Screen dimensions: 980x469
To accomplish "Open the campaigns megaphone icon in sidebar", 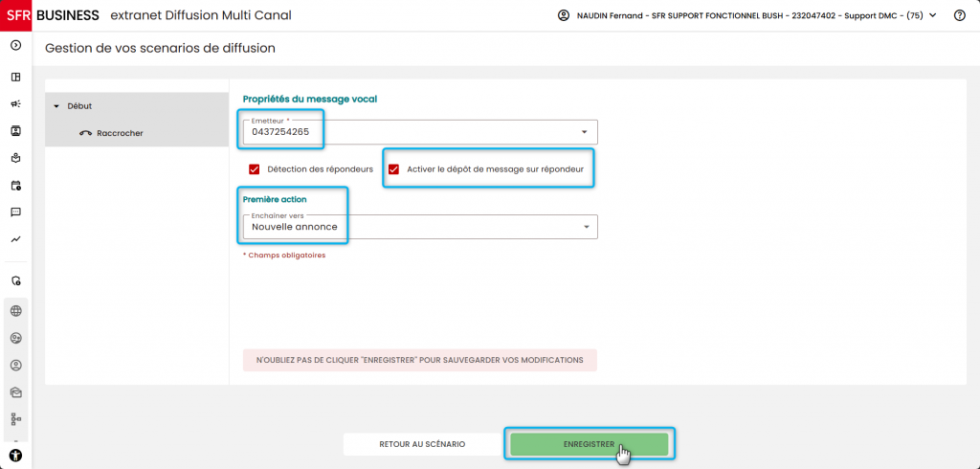I will click(x=16, y=103).
